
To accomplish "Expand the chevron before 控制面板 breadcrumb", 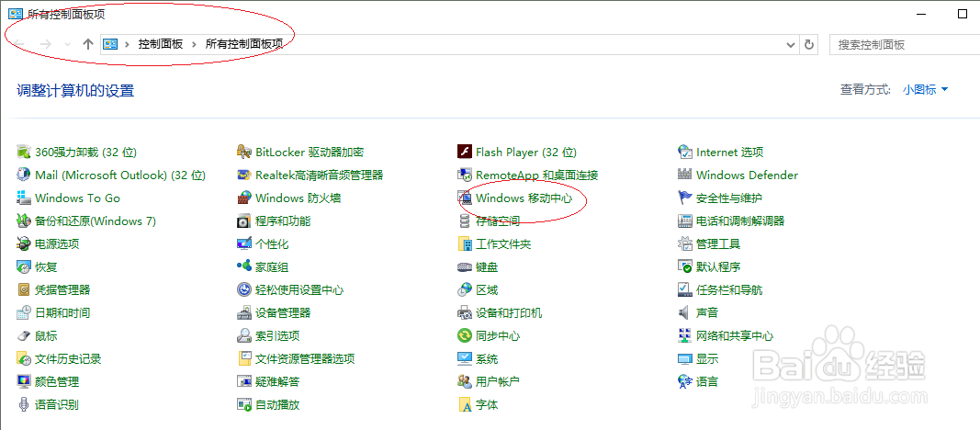I will [128, 44].
